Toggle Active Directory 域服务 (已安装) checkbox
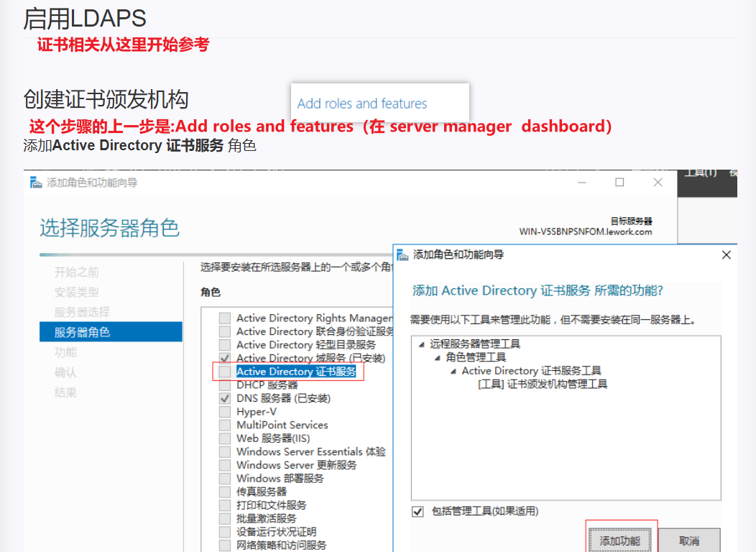Screen dimensions: 756x552 point(225,358)
